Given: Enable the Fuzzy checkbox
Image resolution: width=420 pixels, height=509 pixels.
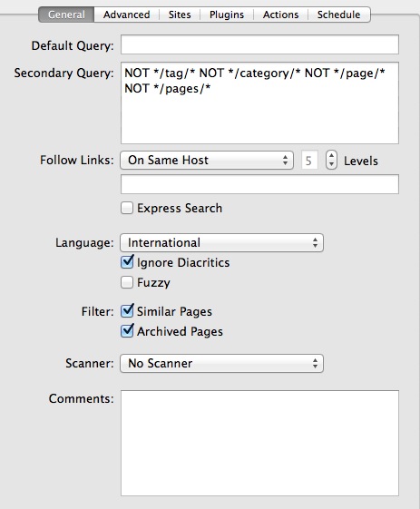Looking at the screenshot, I should coord(127,282).
